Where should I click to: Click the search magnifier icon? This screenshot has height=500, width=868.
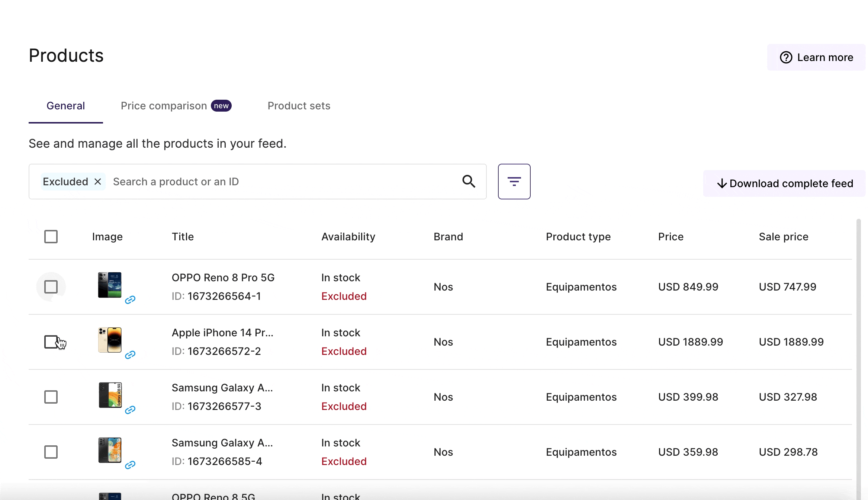(469, 182)
